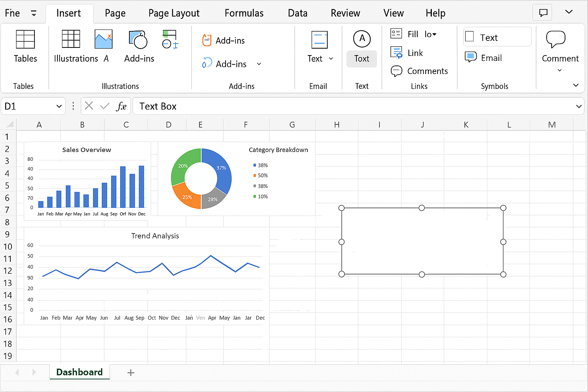The height and width of the screenshot is (392, 588).
Task: Switch to the Review tab
Action: [x=345, y=13]
